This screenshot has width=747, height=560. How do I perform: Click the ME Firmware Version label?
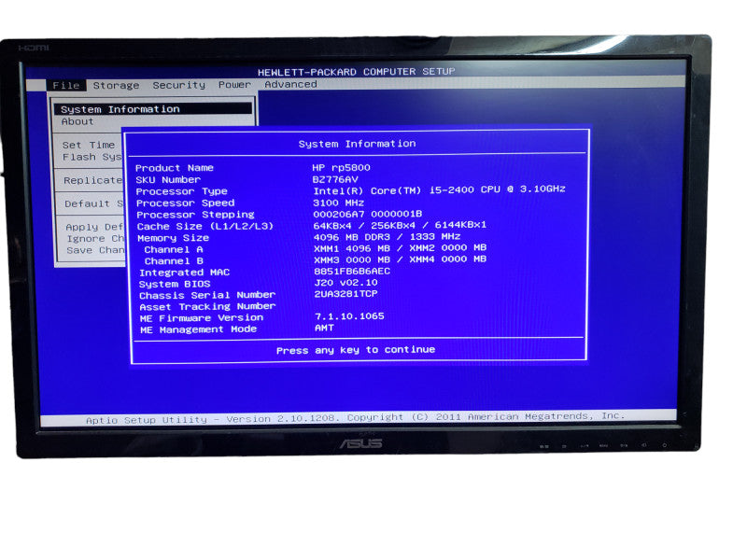point(202,318)
